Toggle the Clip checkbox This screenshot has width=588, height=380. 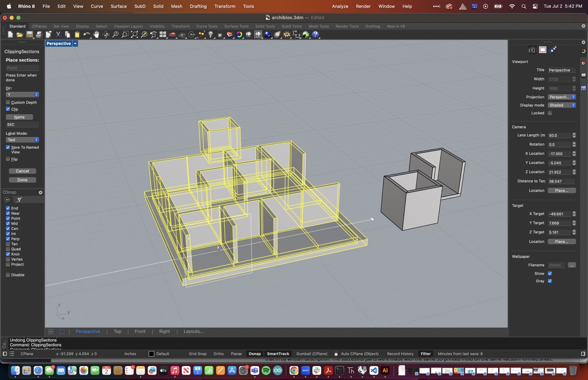click(x=8, y=109)
